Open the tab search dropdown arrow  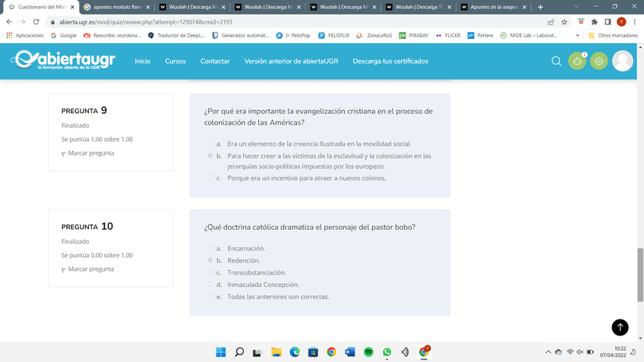(x=576, y=7)
